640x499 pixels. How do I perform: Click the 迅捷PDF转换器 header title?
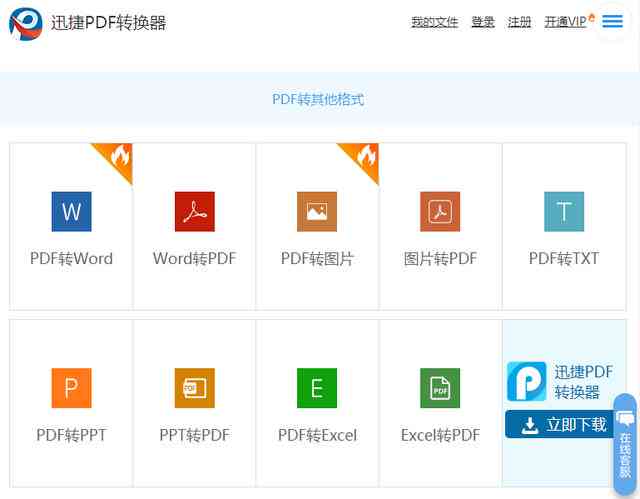(109, 23)
